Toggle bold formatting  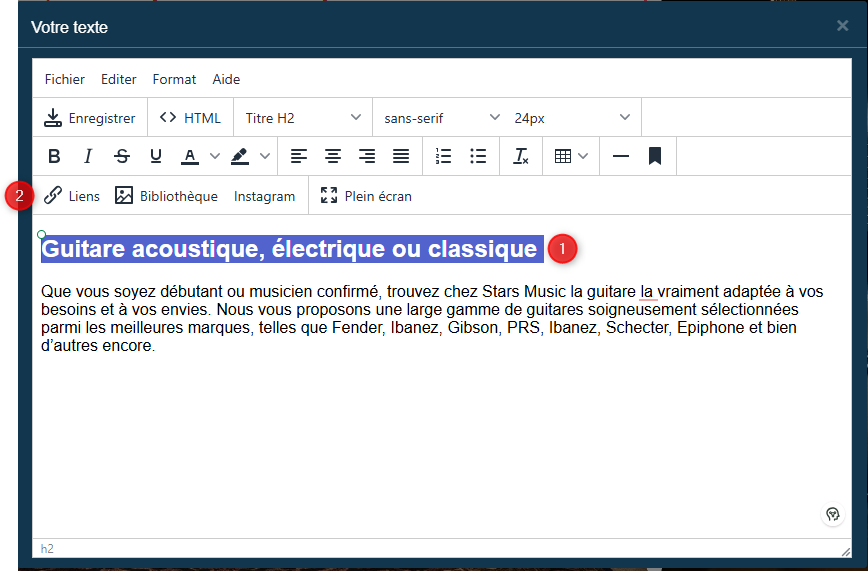(54, 156)
